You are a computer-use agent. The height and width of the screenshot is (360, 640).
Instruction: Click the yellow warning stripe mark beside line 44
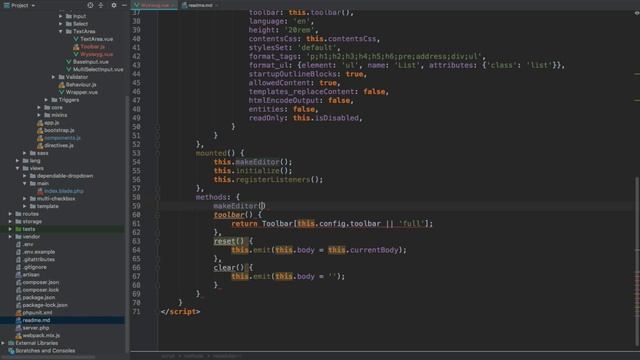(x=637, y=74)
